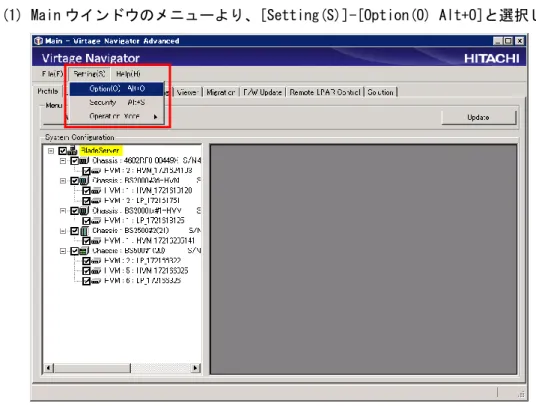Collapse the BS2500#2(21) chassis node

[x=63, y=231]
